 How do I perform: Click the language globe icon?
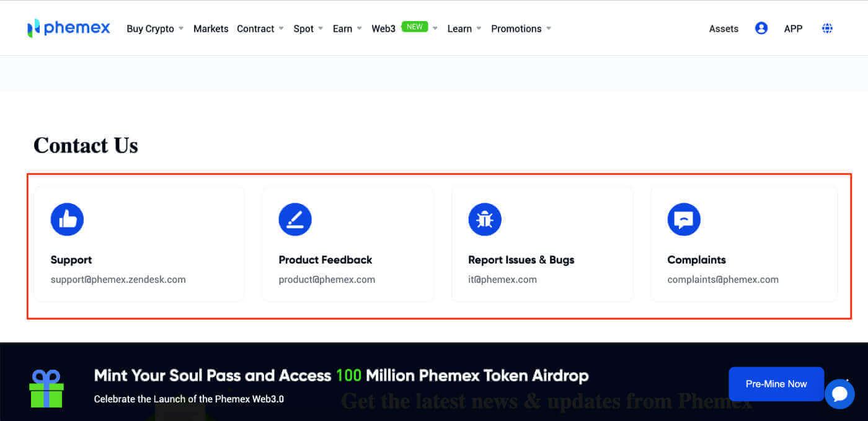click(x=827, y=28)
